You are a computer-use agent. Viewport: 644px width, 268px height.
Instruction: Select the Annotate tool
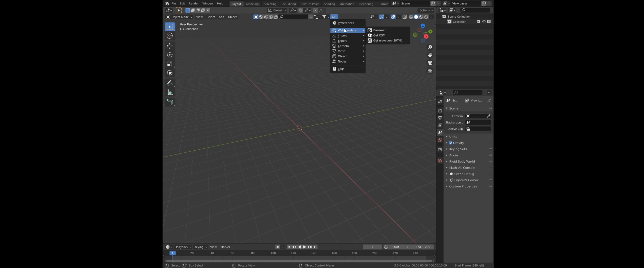(170, 83)
